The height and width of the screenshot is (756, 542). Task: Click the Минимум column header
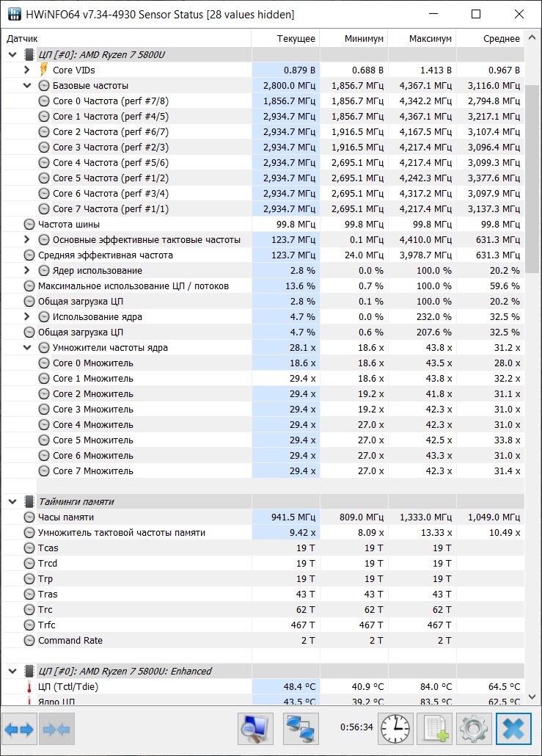[354, 39]
